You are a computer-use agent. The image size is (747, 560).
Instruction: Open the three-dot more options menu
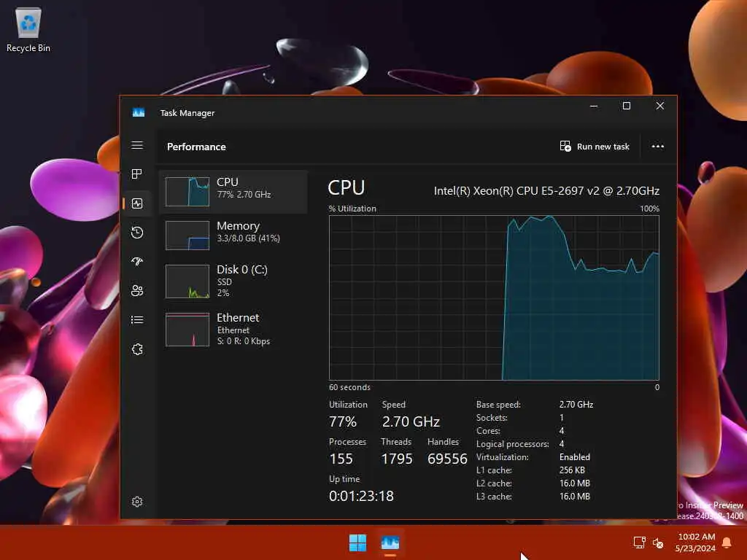coord(657,146)
